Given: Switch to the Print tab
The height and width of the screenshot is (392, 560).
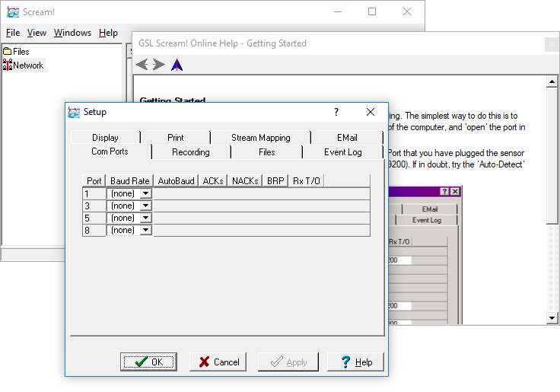Looking at the screenshot, I should pos(175,138).
